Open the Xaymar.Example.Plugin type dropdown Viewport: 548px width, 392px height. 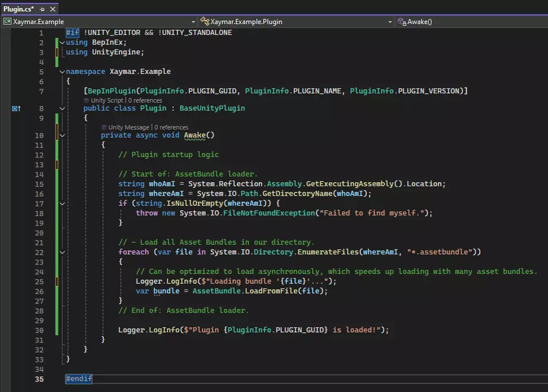(390, 22)
